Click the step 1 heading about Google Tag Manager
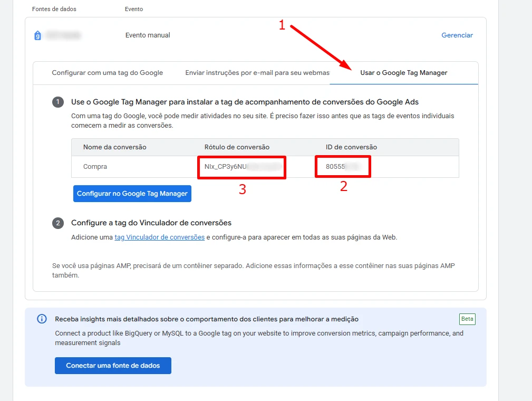 pos(245,102)
